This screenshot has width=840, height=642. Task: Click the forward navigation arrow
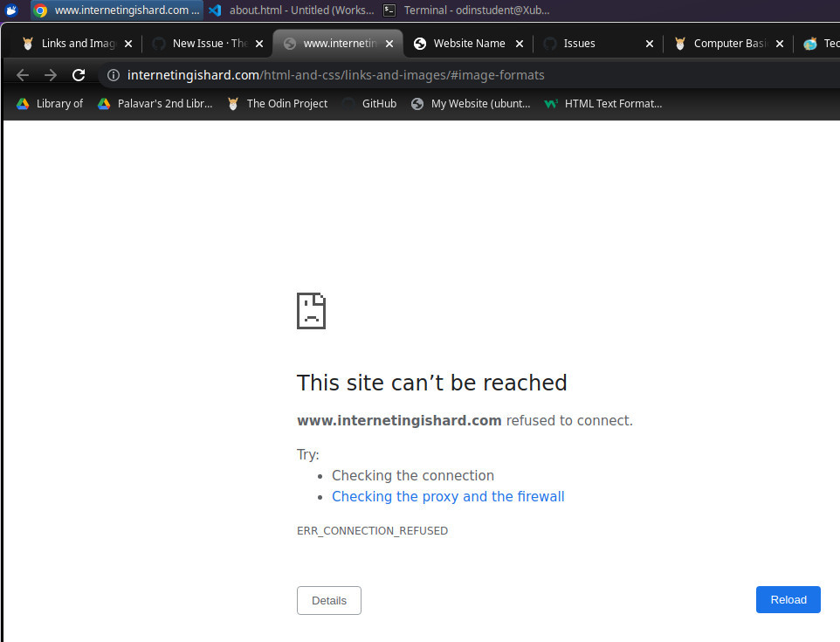[50, 75]
